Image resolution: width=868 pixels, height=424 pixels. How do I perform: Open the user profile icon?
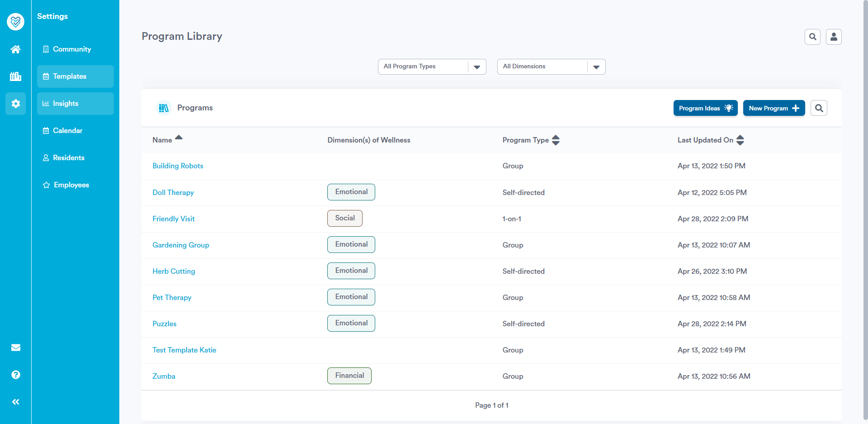coord(834,37)
